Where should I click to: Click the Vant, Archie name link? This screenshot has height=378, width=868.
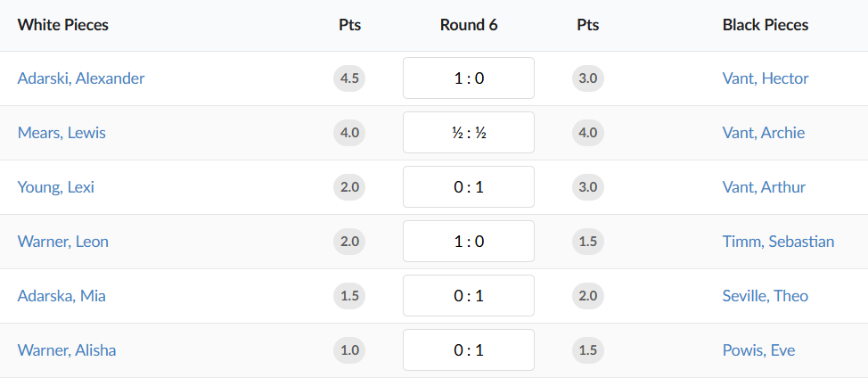(764, 133)
